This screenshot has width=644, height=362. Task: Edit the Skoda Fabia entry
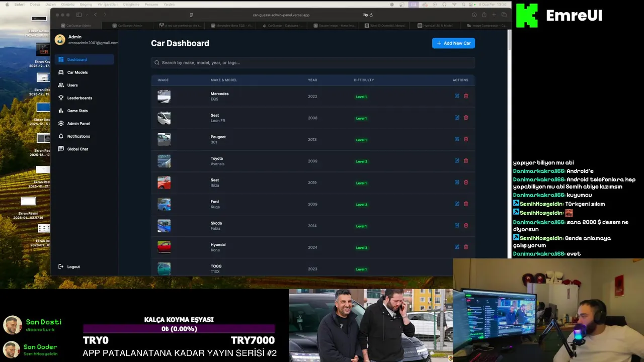[x=457, y=226]
